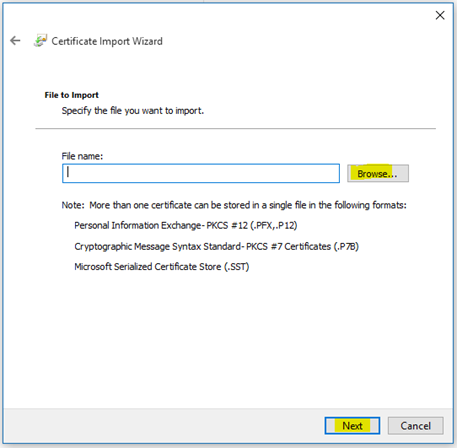
Task: Open the Browse... file picker
Action: pyautogui.click(x=378, y=173)
